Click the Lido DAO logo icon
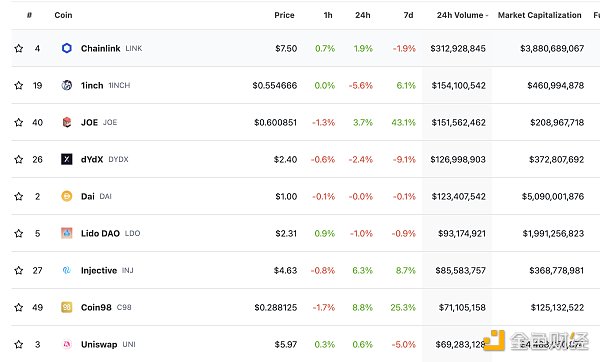The height and width of the screenshot is (362, 600). coord(67,233)
